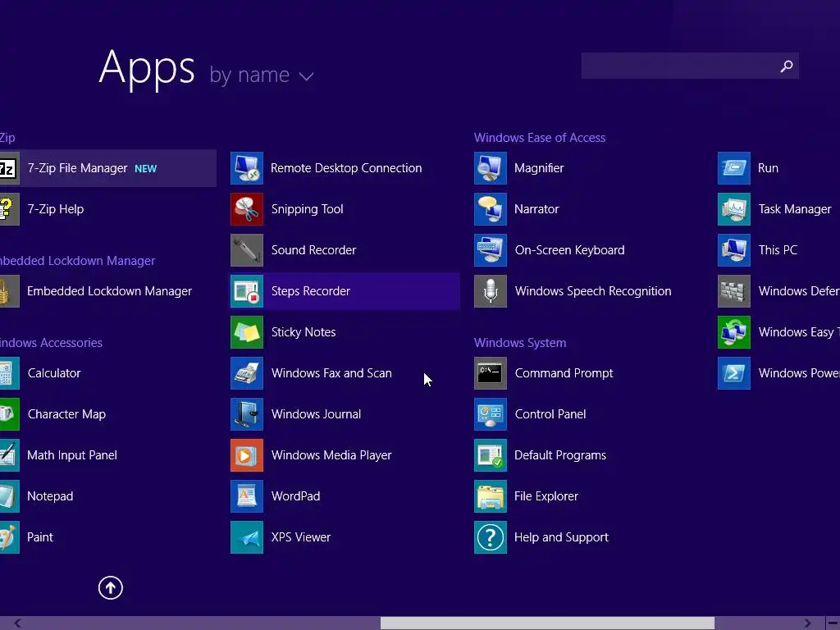Open the Sticky Notes icon

pyautogui.click(x=246, y=332)
